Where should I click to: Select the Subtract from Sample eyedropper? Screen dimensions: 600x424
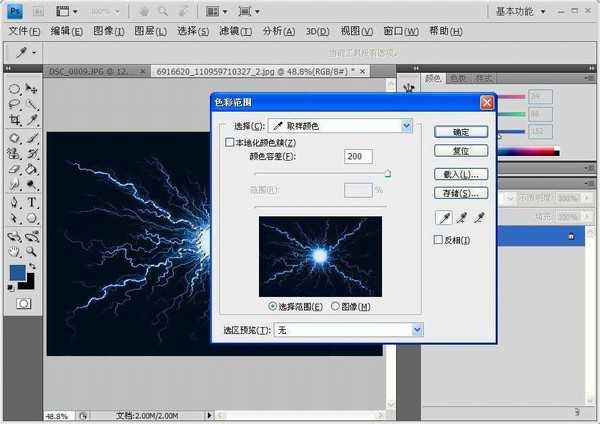(479, 217)
